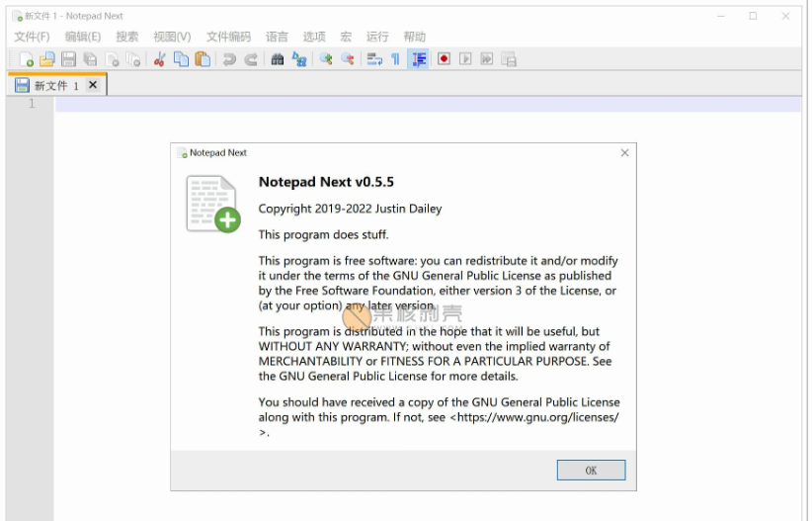The width and height of the screenshot is (812, 521).
Task: Create a new file from the toolbar
Action: 26,59
